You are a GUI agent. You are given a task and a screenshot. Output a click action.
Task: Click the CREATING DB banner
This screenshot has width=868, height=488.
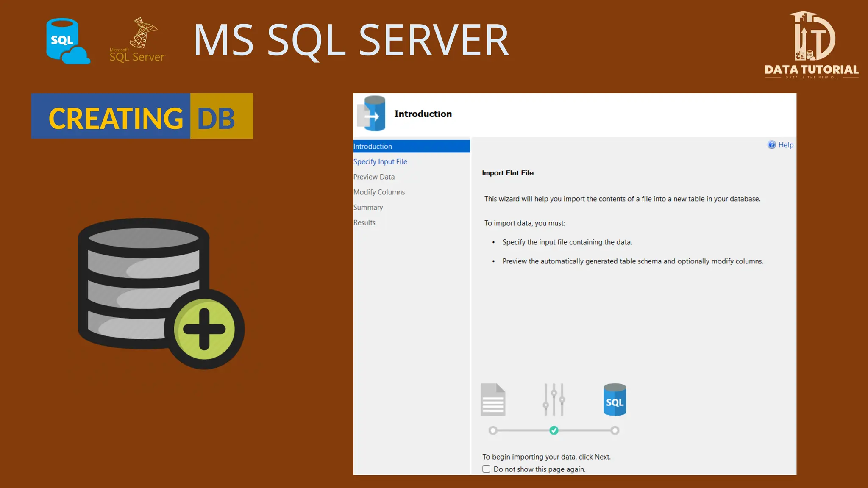tap(142, 116)
